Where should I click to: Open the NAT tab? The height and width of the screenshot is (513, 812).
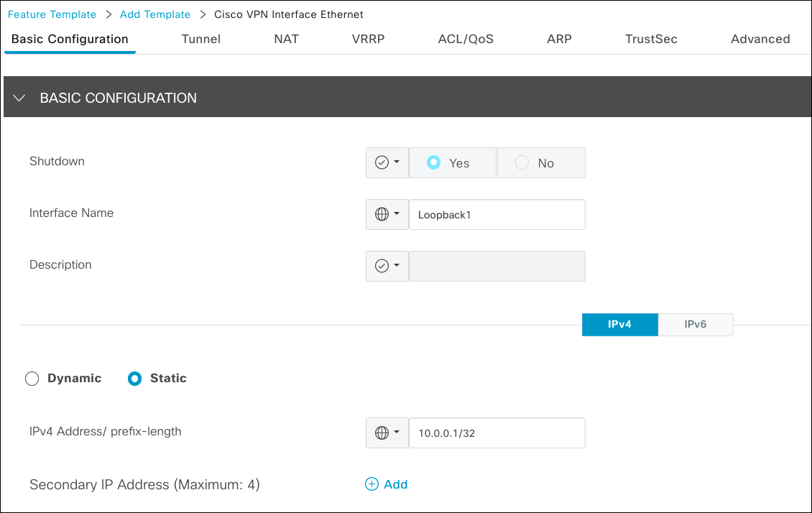286,39
